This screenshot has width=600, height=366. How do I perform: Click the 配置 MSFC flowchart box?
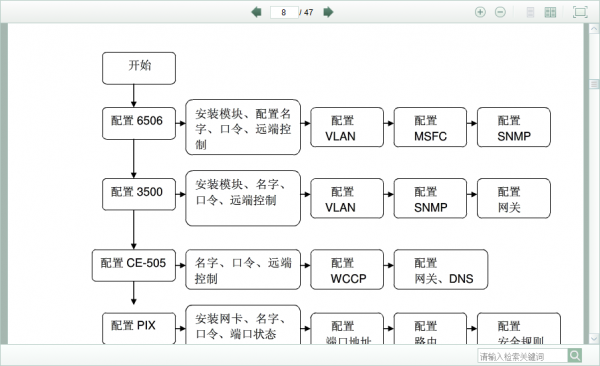[x=430, y=127]
